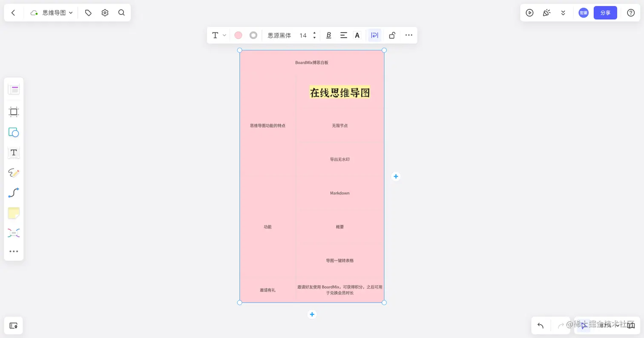Select the 功能 cell
Screen dimensions: 644x338
pyautogui.click(x=268, y=227)
